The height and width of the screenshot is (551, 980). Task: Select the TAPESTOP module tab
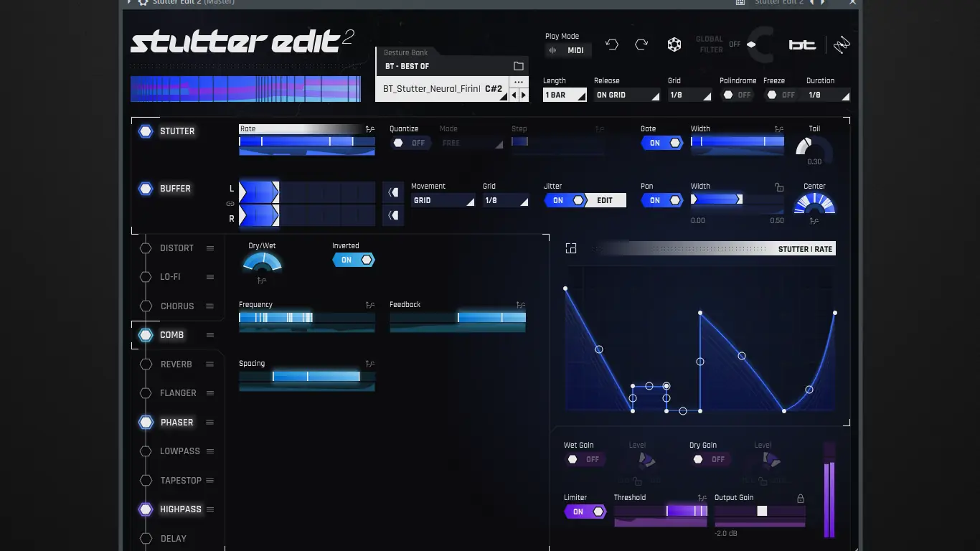pyautogui.click(x=181, y=481)
